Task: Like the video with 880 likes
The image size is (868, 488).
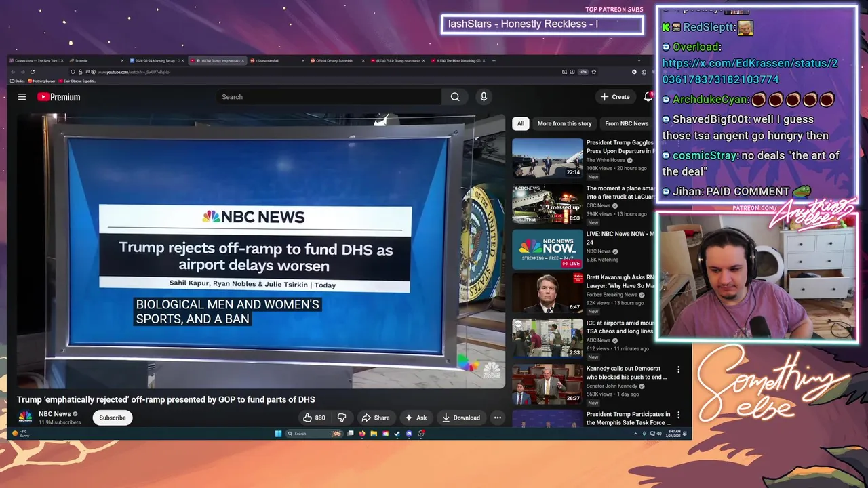Action: click(x=313, y=418)
